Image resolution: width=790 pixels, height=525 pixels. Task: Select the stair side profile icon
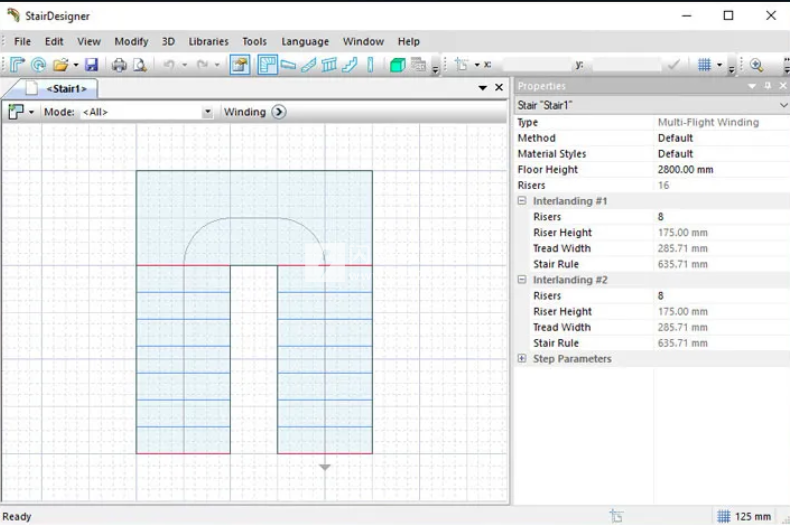point(350,64)
